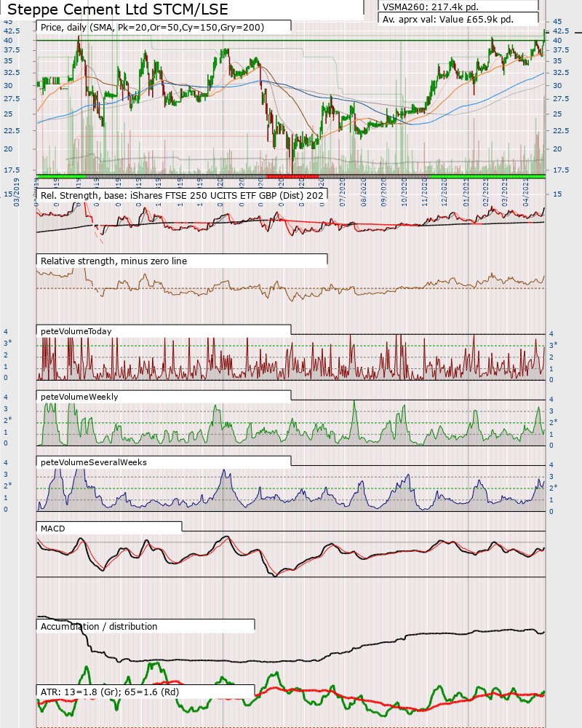
Task: Click the 4 mark left of peteVolumeSeveralWeeks
Action: pyautogui.click(x=6, y=463)
